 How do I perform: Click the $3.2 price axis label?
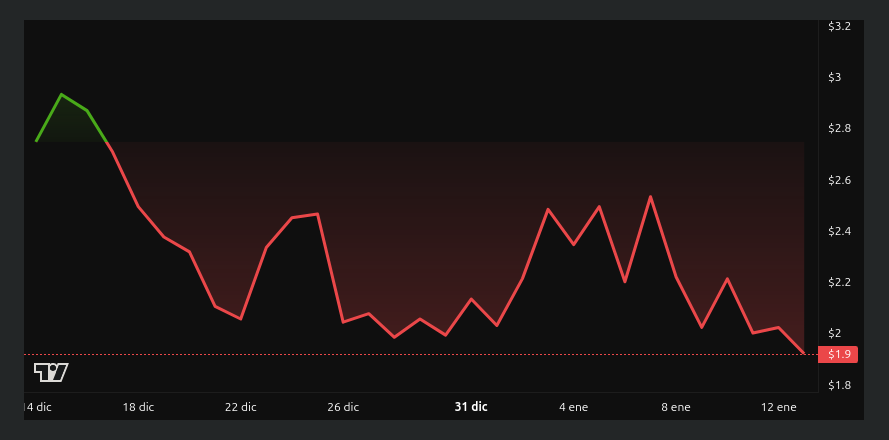839,26
